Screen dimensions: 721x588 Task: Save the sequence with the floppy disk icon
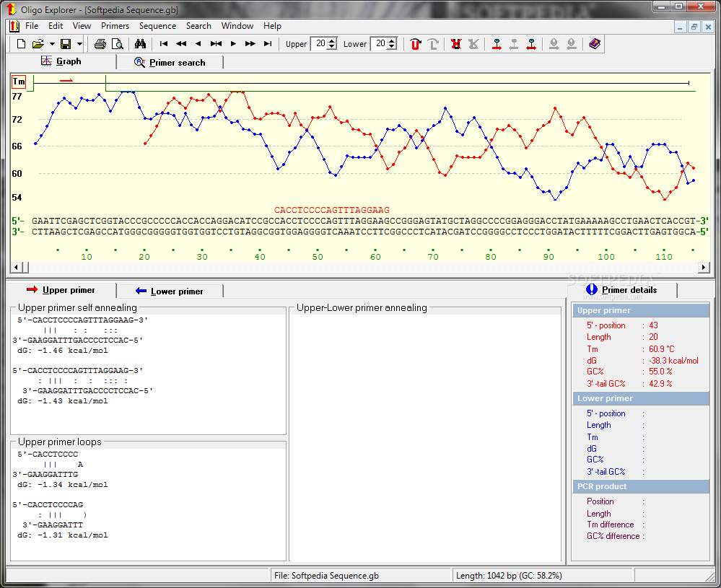point(66,44)
